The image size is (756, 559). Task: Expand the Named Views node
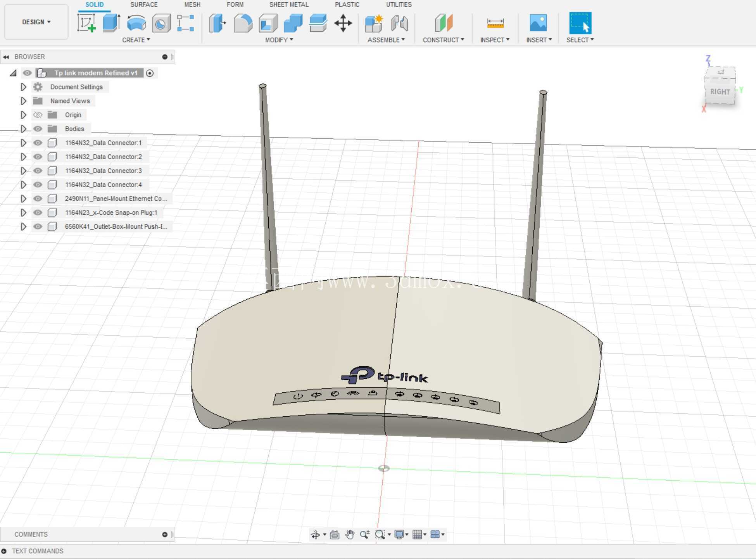23,101
